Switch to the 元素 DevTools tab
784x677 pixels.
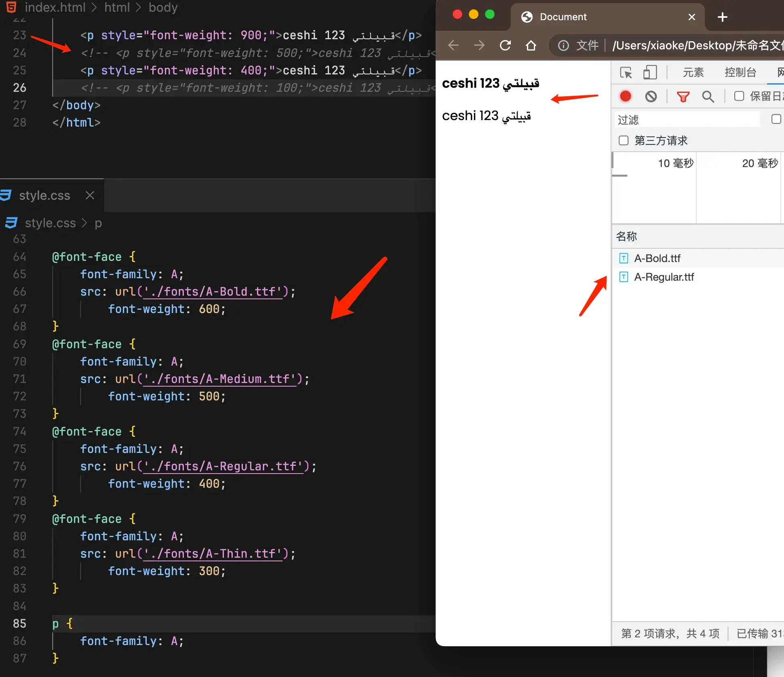coord(693,73)
